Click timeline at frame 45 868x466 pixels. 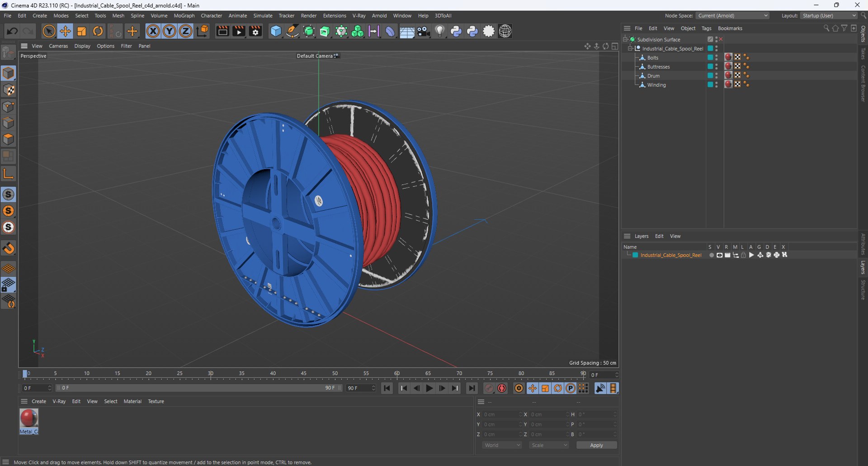pos(304,374)
